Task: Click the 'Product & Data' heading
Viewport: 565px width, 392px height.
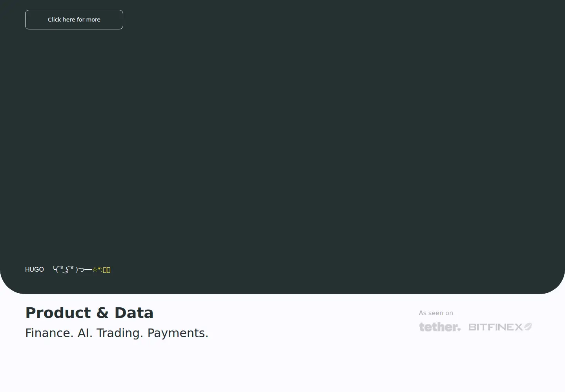Action: pos(89,313)
